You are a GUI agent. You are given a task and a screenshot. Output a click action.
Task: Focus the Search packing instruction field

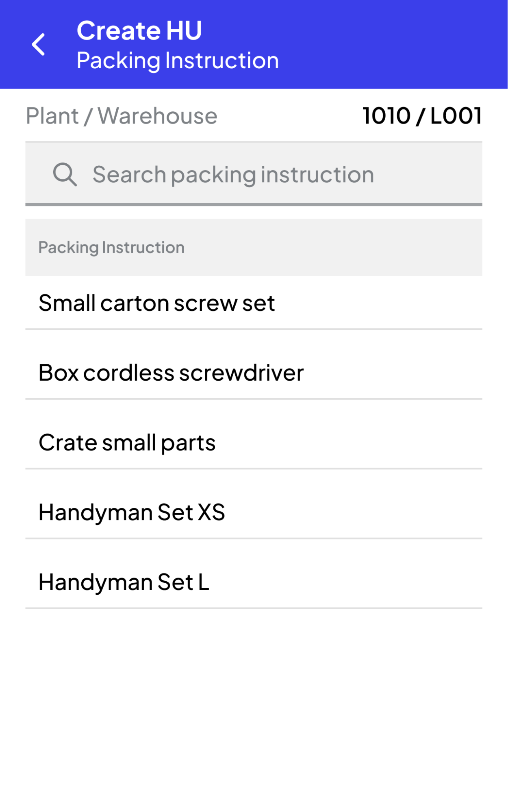[x=254, y=175]
